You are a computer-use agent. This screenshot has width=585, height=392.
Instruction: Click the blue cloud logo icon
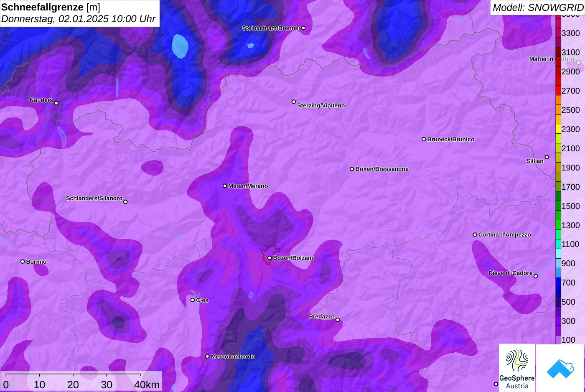560,369
